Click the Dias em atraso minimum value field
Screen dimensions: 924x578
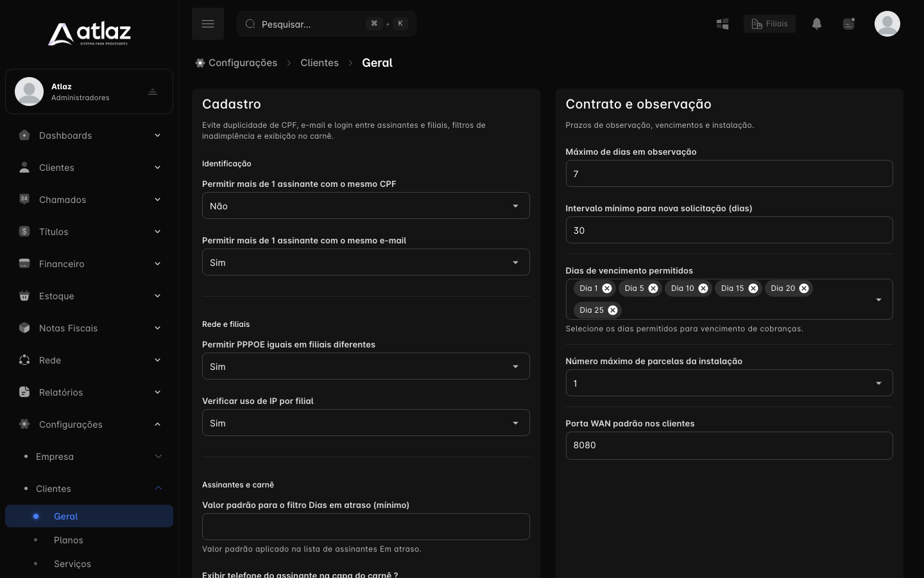[366, 527]
